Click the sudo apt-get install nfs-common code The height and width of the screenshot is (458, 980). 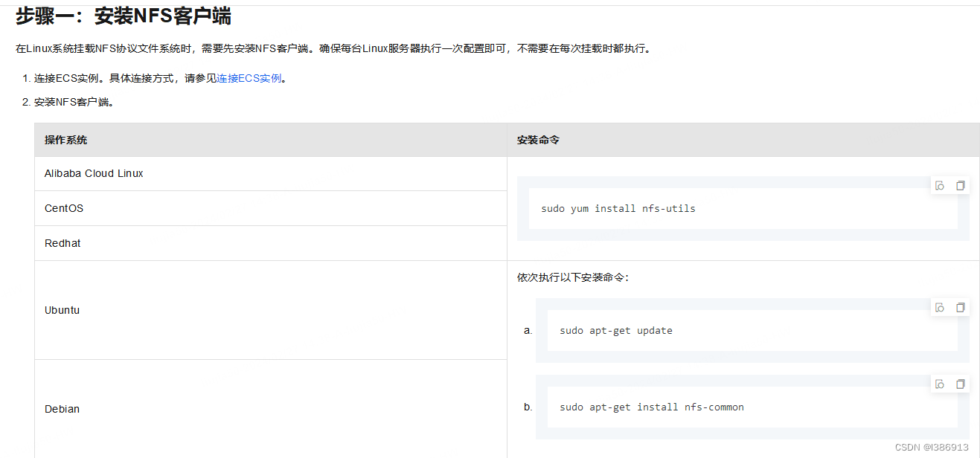click(652, 407)
